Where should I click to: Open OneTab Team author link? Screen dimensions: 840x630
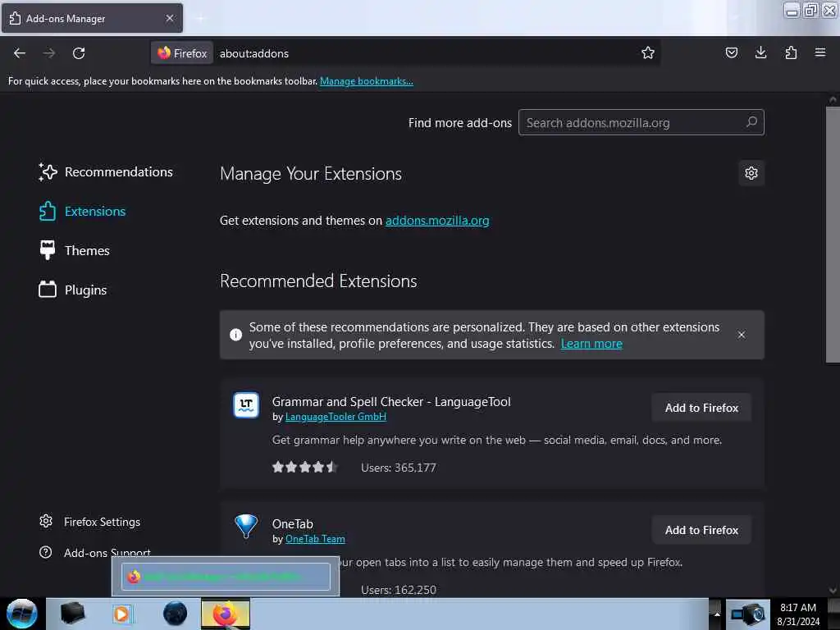click(x=315, y=538)
